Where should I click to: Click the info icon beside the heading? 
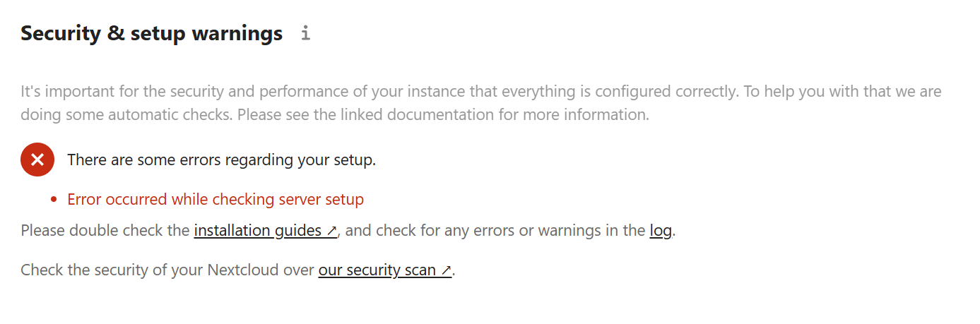[x=305, y=33]
